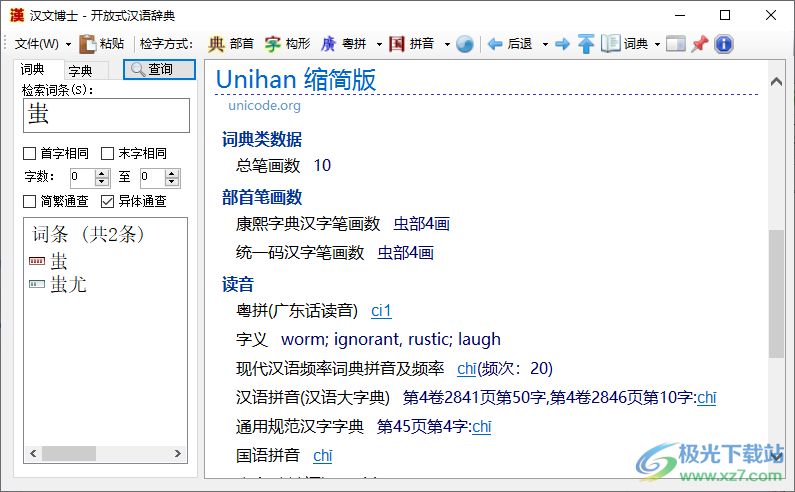Open the 文件(W) menu
795x492 pixels.
[x=37, y=44]
